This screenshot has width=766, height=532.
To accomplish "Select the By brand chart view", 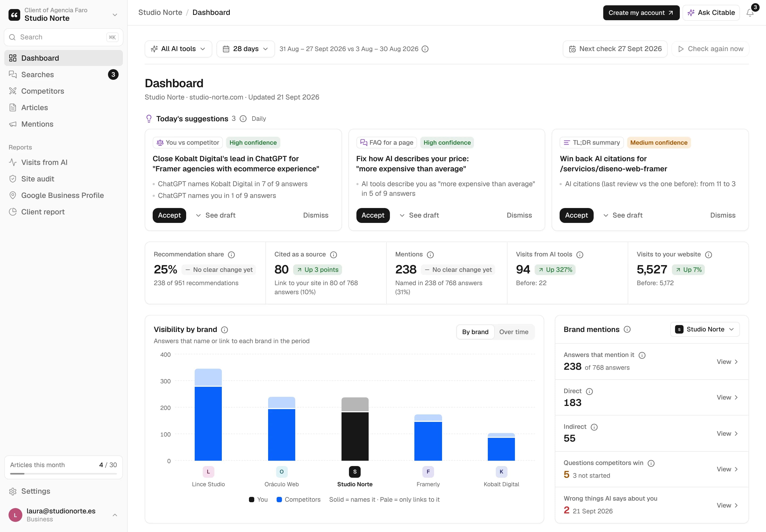I will (475, 332).
